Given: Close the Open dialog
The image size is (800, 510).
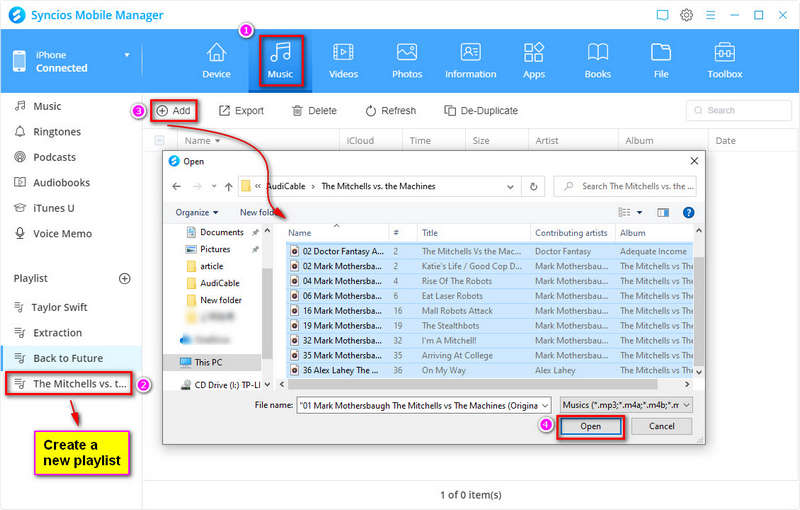Looking at the screenshot, I should (x=694, y=161).
